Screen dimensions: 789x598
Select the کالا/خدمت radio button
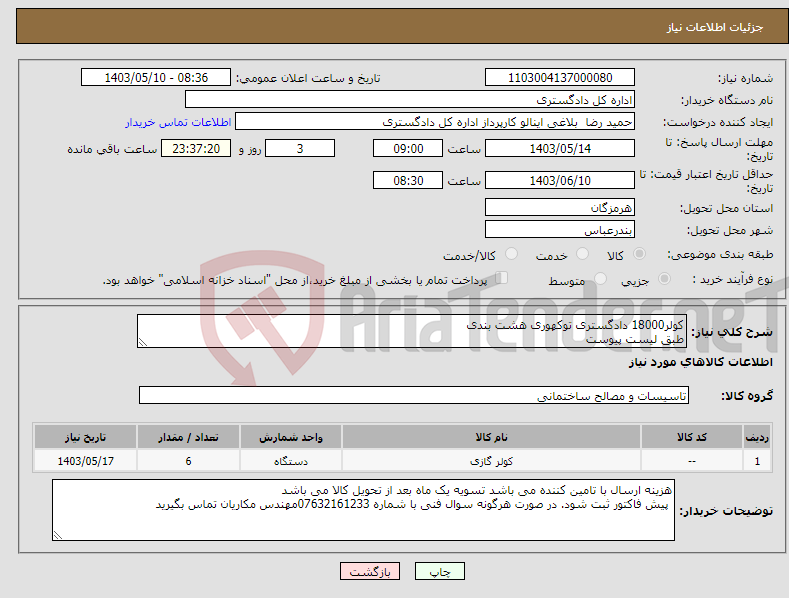[x=511, y=254]
